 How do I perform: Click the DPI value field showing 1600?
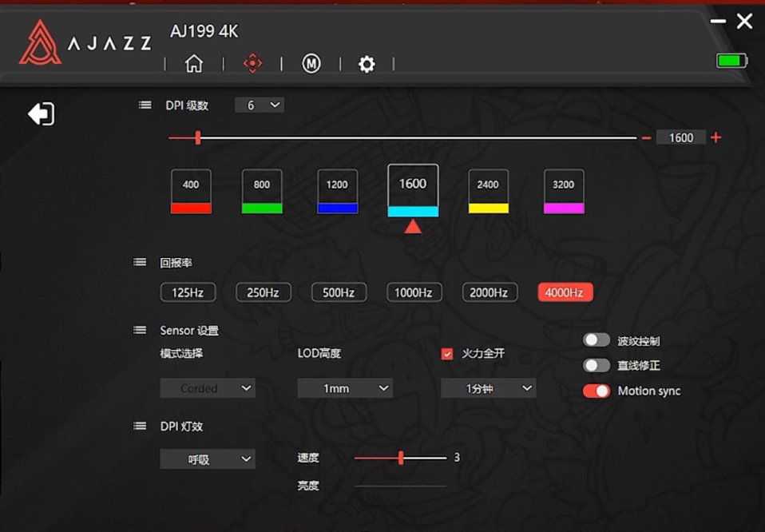click(x=680, y=137)
